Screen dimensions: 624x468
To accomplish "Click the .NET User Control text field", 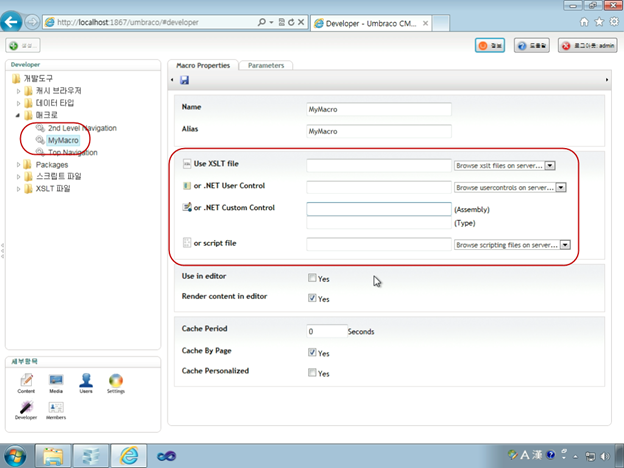I will tap(379, 187).
